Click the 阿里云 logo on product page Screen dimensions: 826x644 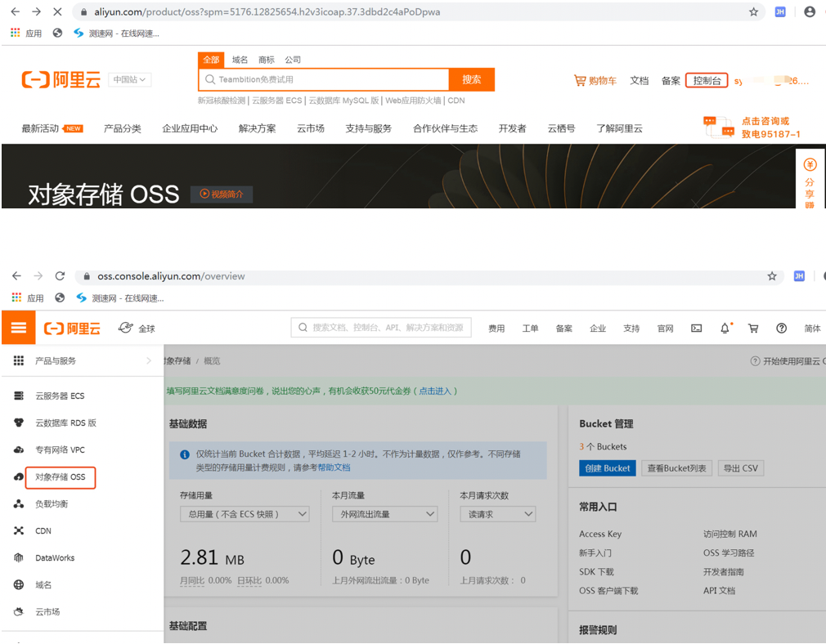61,79
